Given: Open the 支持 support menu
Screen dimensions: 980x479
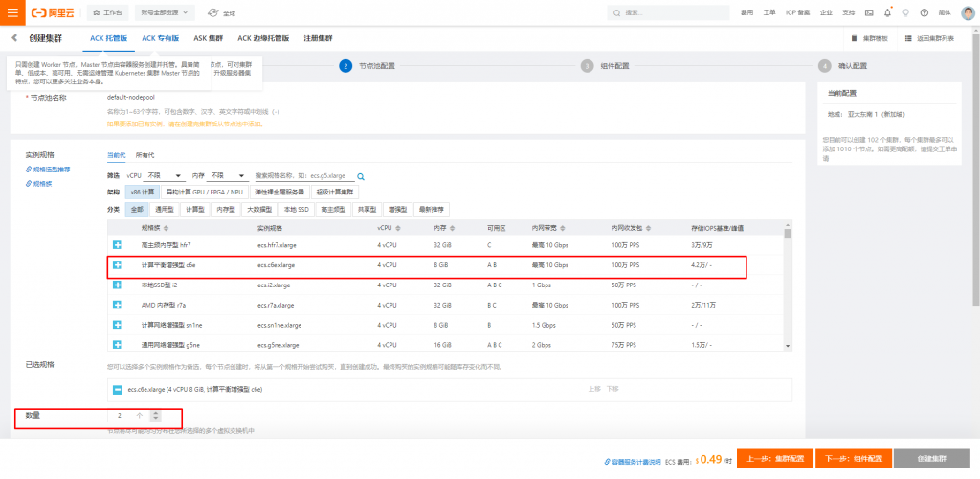Looking at the screenshot, I should (x=848, y=12).
